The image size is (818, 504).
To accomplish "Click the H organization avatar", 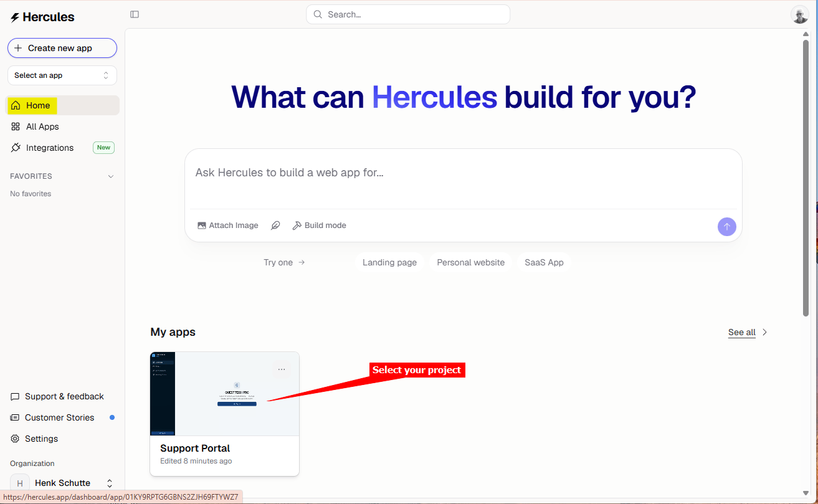I will (19, 483).
